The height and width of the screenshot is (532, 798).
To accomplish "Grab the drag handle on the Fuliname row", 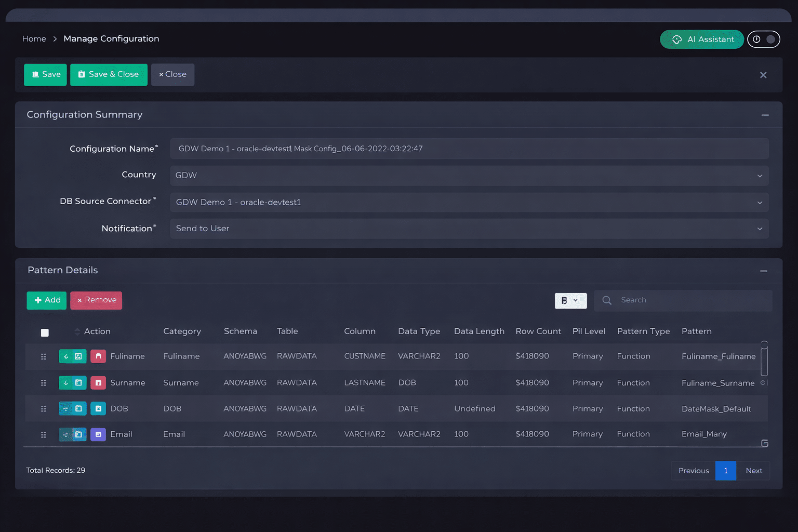I will (44, 357).
